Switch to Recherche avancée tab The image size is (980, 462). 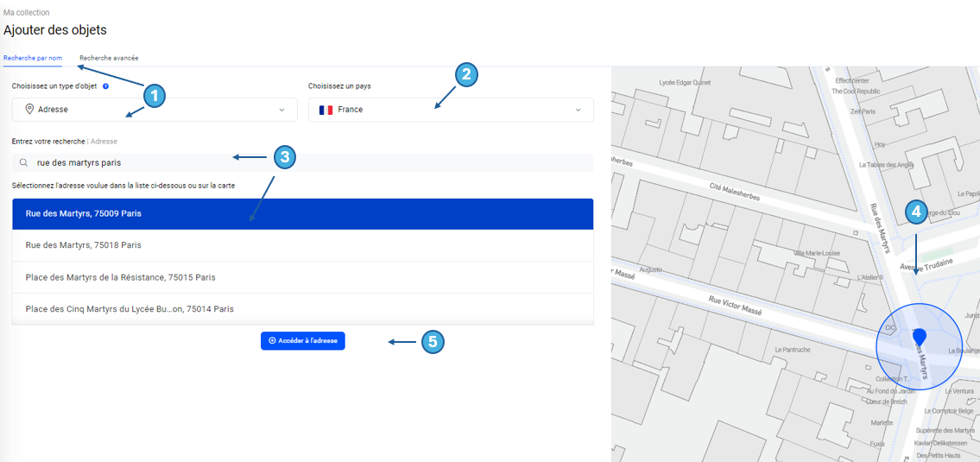click(109, 58)
